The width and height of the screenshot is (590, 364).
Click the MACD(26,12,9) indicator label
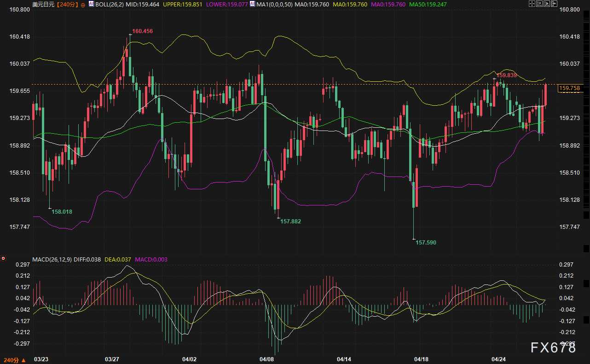click(52, 260)
